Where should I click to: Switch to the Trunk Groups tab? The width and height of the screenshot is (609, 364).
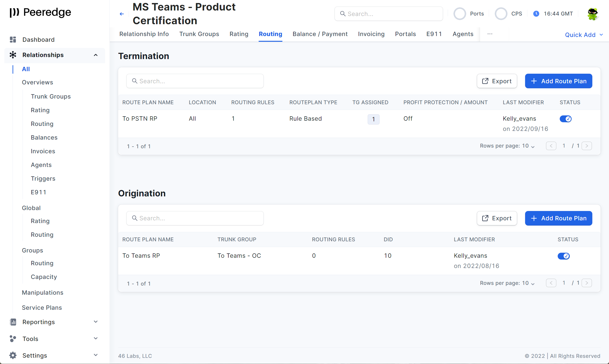(199, 34)
